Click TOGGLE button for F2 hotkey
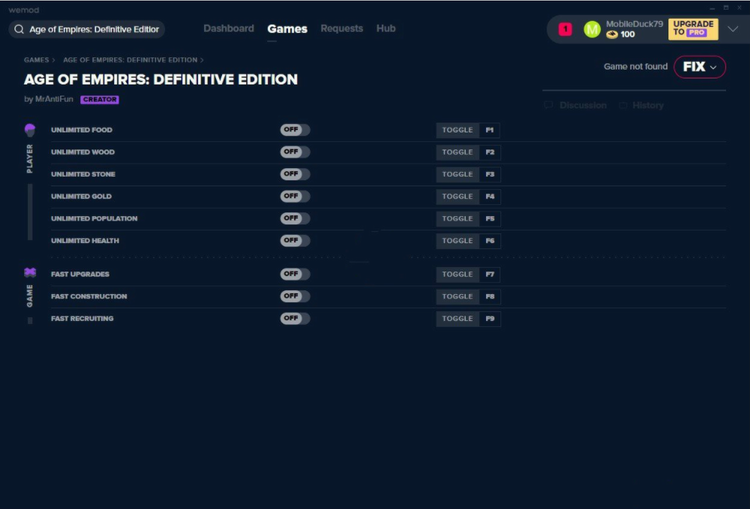750x509 pixels. coord(457,152)
